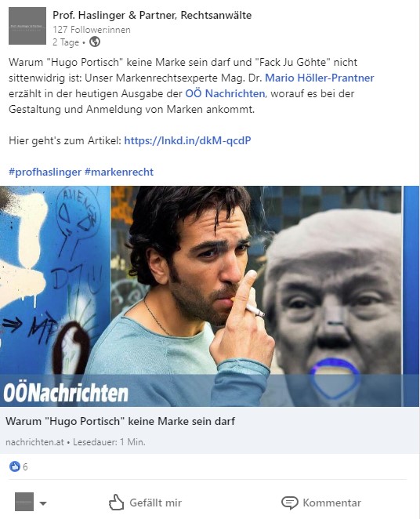Open the article headline about Hugo Portisch

point(121,421)
